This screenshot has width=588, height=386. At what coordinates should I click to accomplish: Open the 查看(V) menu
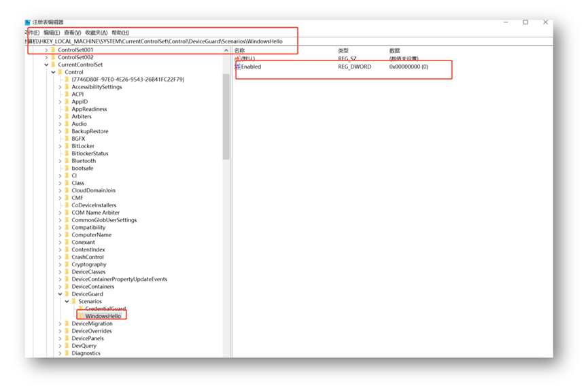coord(72,33)
